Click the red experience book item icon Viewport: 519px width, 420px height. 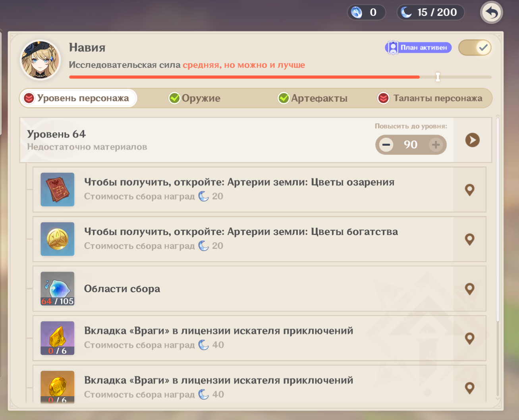(58, 189)
